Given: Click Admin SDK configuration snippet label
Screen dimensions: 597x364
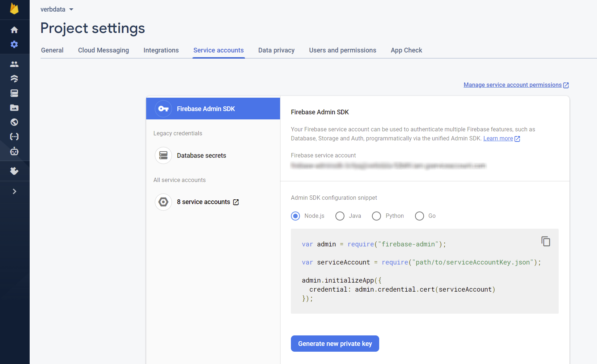Looking at the screenshot, I should coord(334,198).
